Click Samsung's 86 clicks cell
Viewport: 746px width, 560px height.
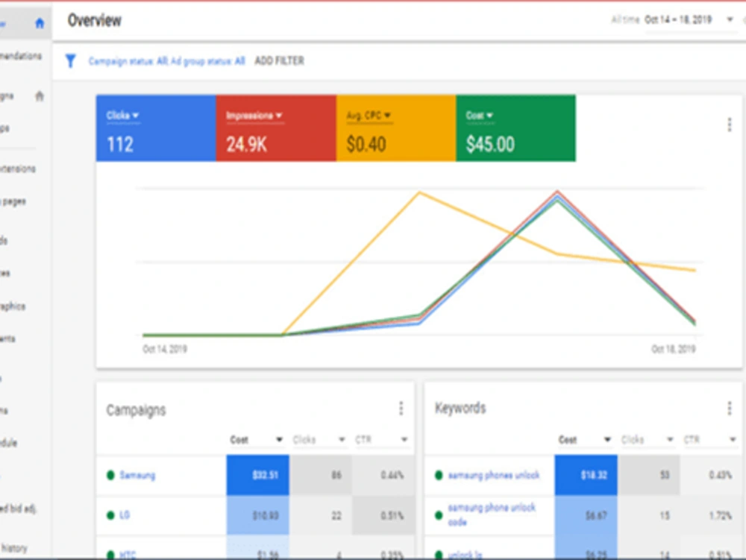point(321,475)
